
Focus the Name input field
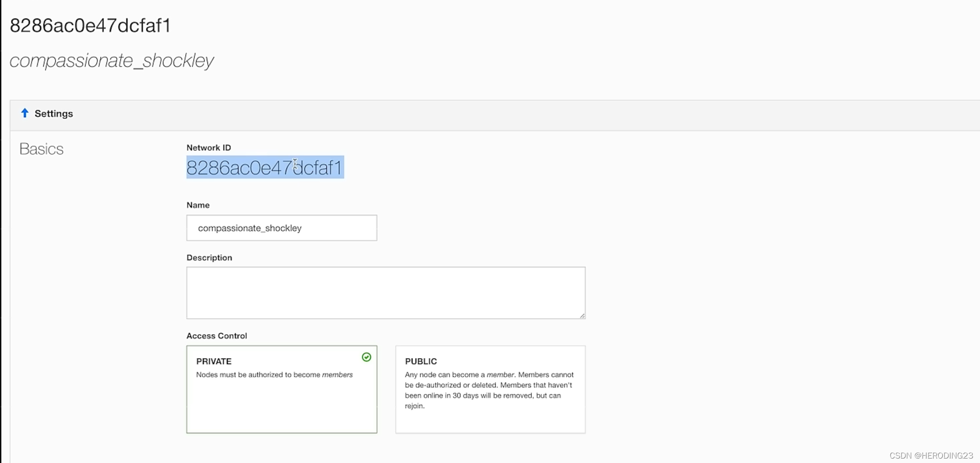pos(281,228)
